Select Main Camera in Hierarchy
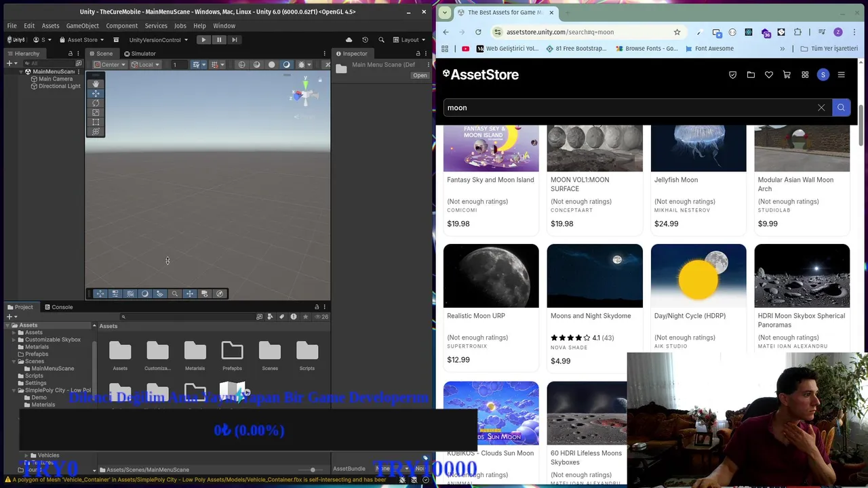868x488 pixels. click(52, 79)
